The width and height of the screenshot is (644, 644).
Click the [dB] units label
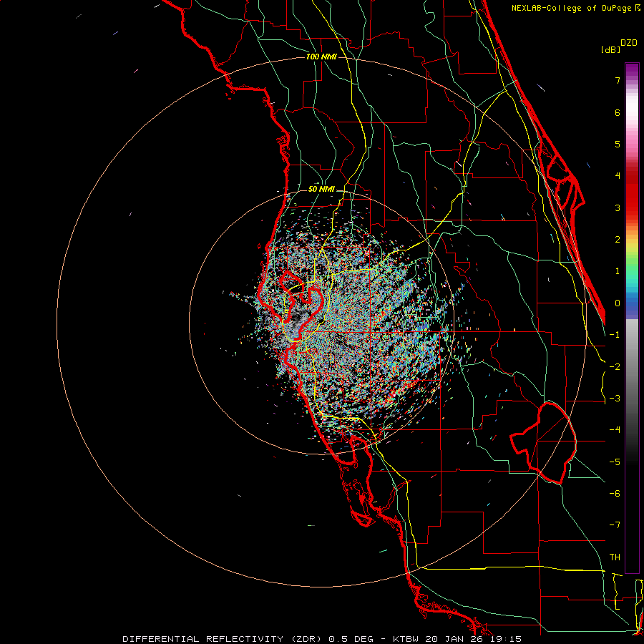pos(610,49)
